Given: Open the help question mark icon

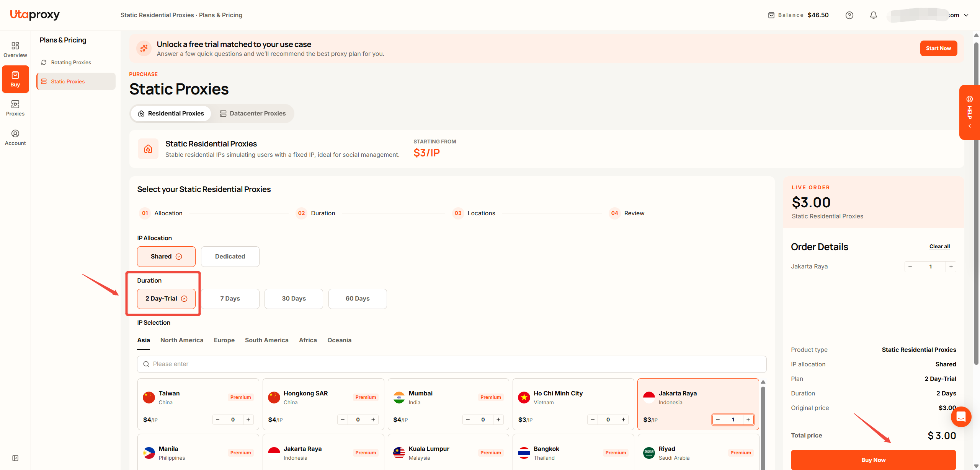Looking at the screenshot, I should (849, 15).
